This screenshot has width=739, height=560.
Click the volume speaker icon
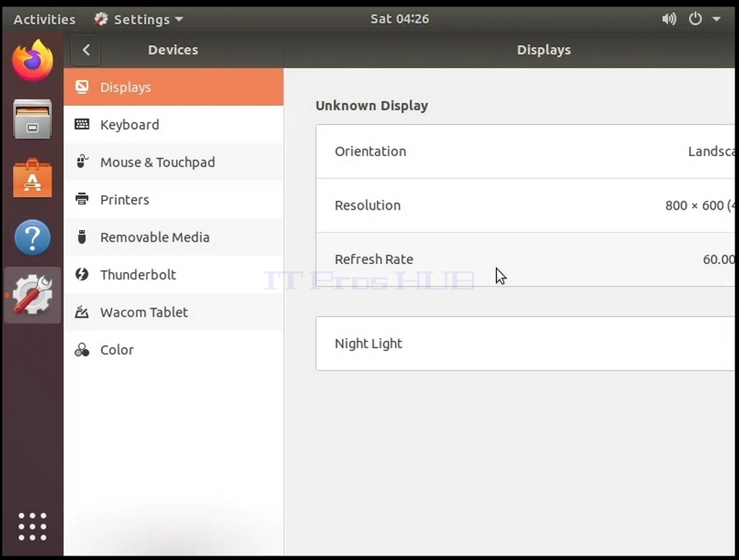[669, 19]
